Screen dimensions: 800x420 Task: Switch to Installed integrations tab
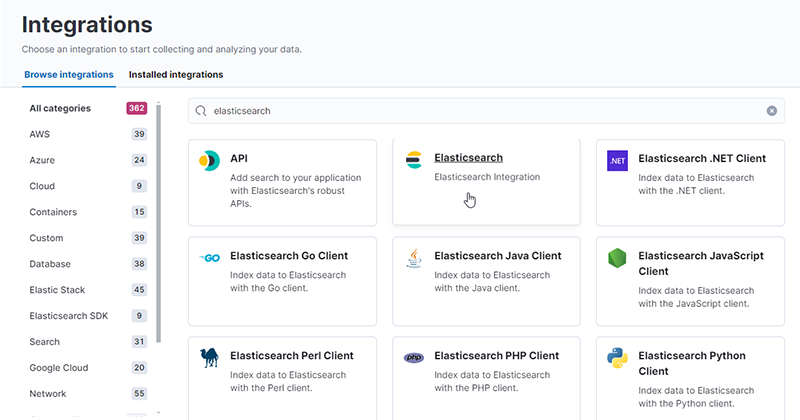click(176, 75)
